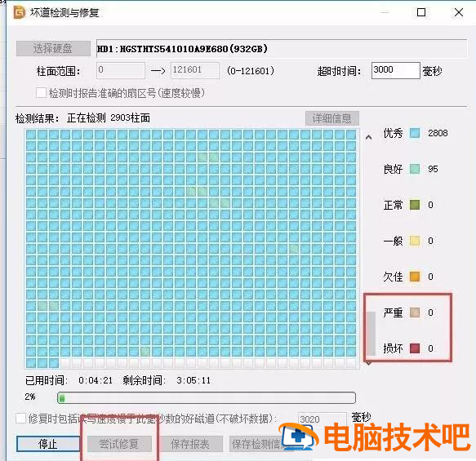Click the red 损坏 legend color swatch

coord(415,348)
